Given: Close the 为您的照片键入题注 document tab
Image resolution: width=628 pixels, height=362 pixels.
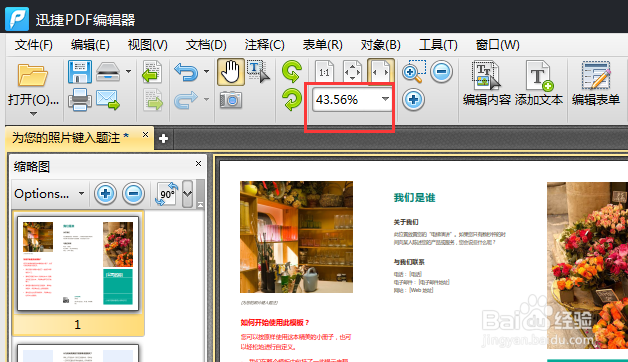Looking at the screenshot, I should [x=145, y=135].
